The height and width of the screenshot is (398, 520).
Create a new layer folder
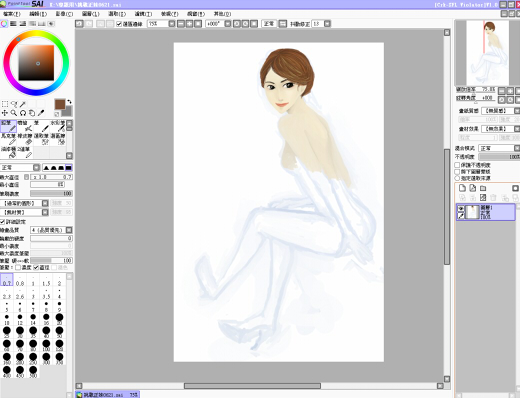[483, 188]
